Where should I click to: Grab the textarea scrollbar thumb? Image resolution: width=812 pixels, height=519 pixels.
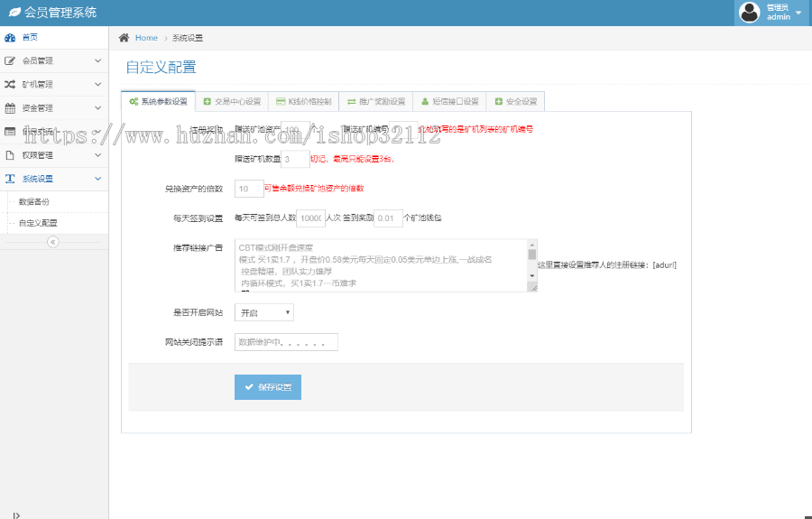tap(531, 255)
